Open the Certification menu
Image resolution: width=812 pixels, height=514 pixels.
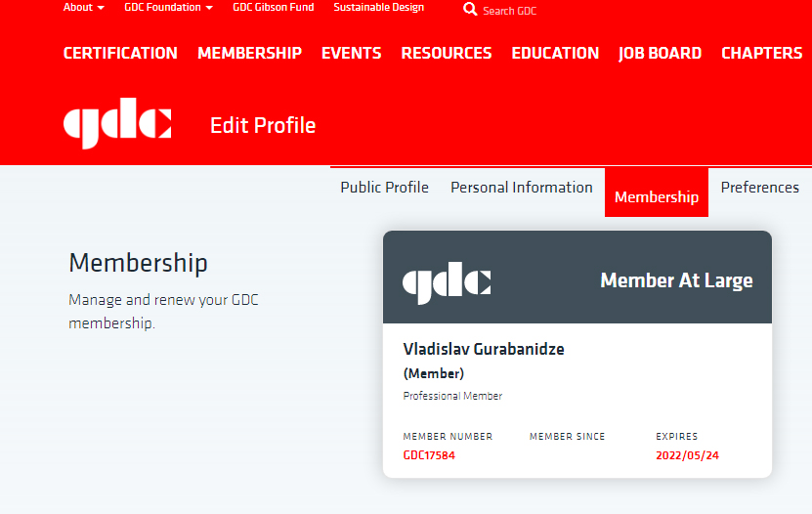point(120,53)
